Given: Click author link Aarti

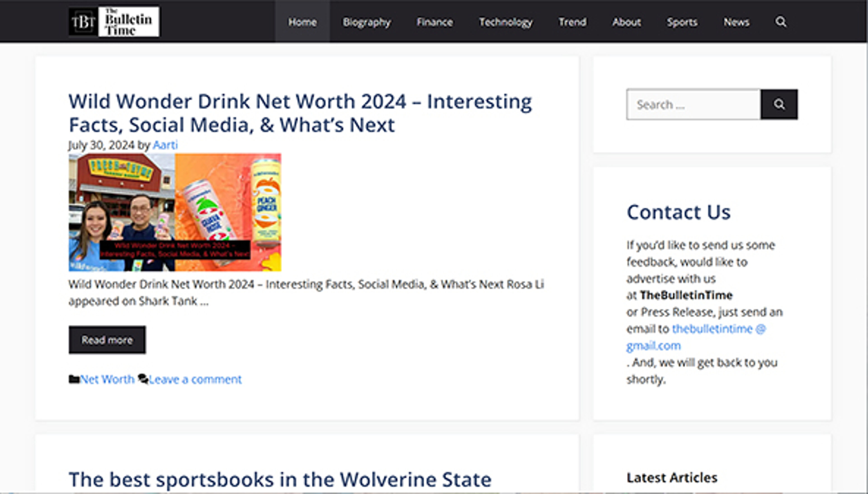Looking at the screenshot, I should (165, 145).
